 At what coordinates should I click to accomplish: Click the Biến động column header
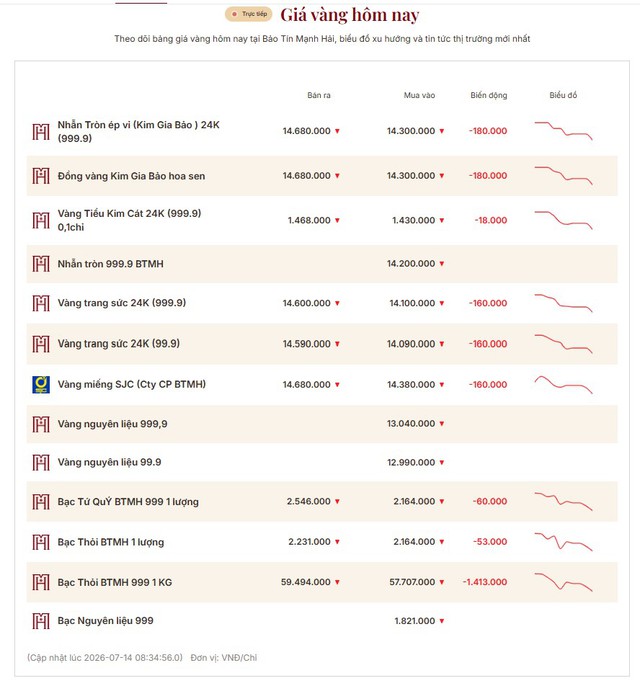[x=489, y=95]
